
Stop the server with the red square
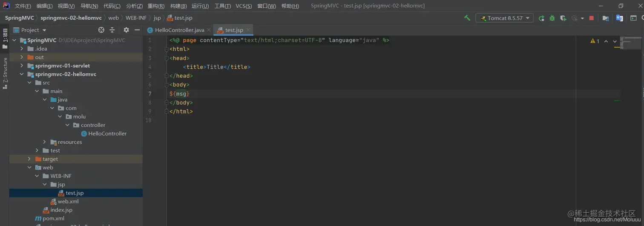click(x=591, y=18)
